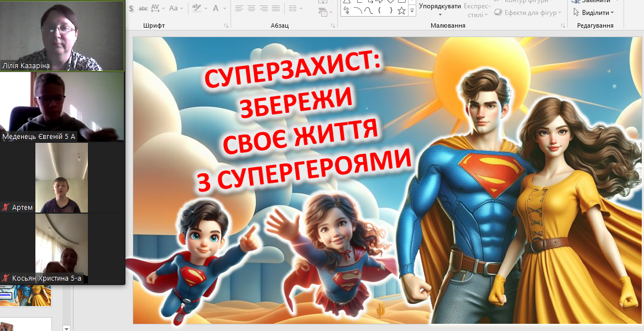Justify the text
644x331 pixels.
click(276, 8)
